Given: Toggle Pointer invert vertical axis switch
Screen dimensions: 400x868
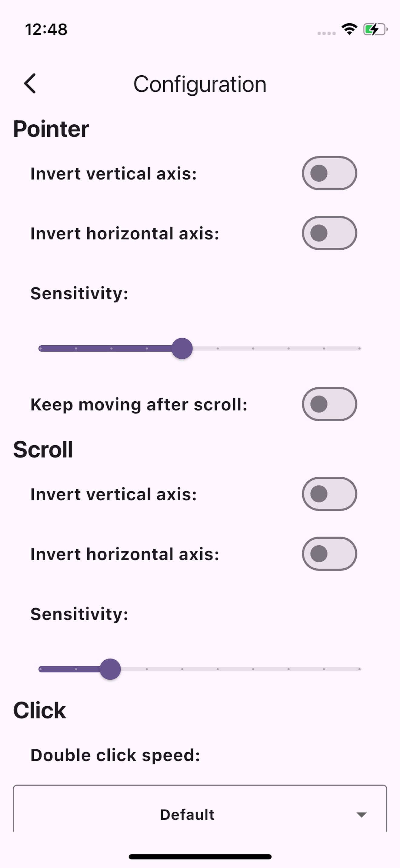Looking at the screenshot, I should click(329, 173).
